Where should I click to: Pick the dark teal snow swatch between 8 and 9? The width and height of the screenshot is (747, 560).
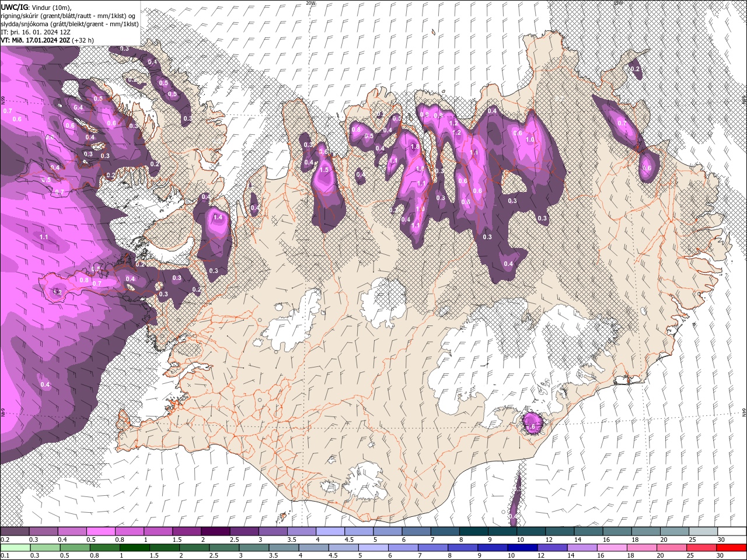point(473,531)
